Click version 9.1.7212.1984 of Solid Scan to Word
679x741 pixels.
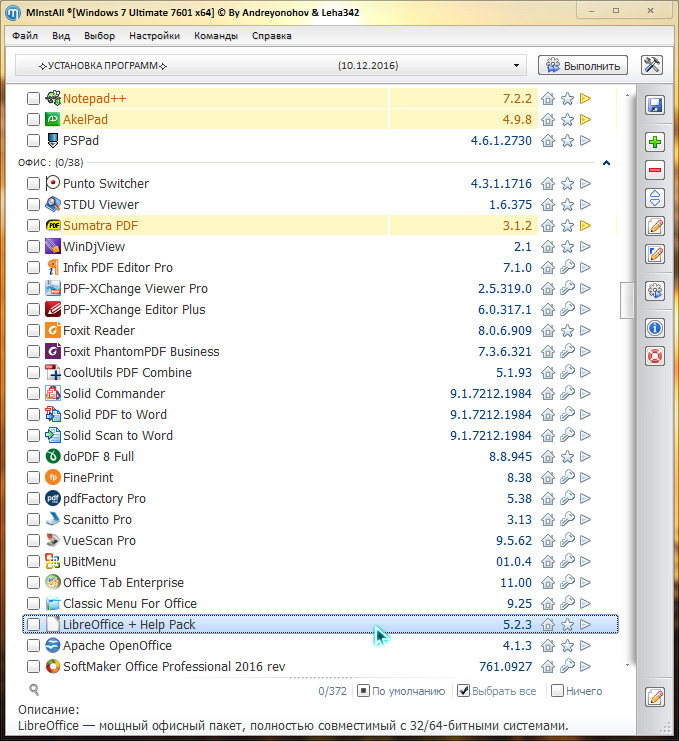pyautogui.click(x=490, y=435)
